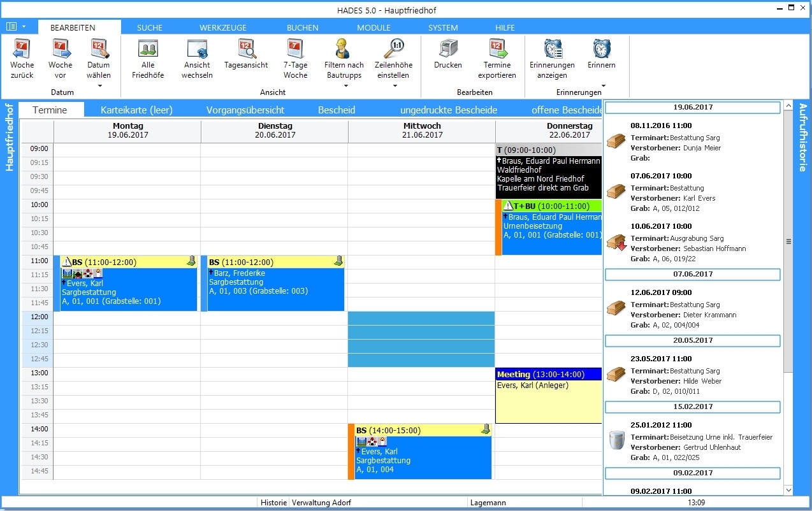
Task: Open ungedruckte Bescheide tab
Action: (449, 110)
